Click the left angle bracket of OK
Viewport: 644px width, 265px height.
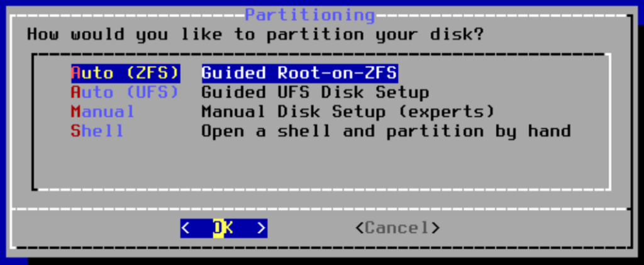[x=186, y=228]
